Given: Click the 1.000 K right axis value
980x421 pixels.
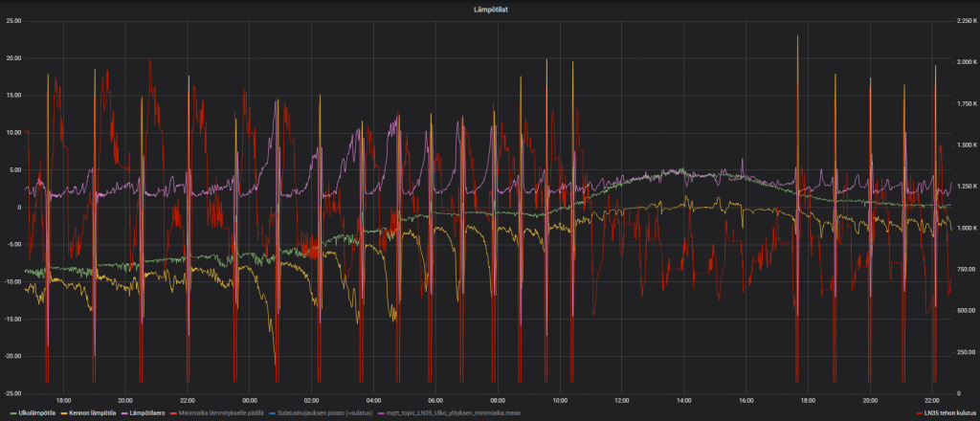Looking at the screenshot, I should tap(967, 228).
